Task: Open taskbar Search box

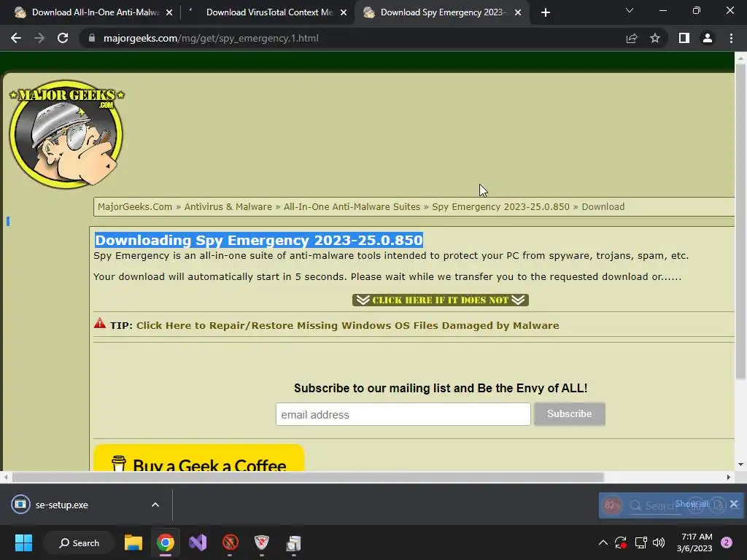Action: pyautogui.click(x=79, y=542)
